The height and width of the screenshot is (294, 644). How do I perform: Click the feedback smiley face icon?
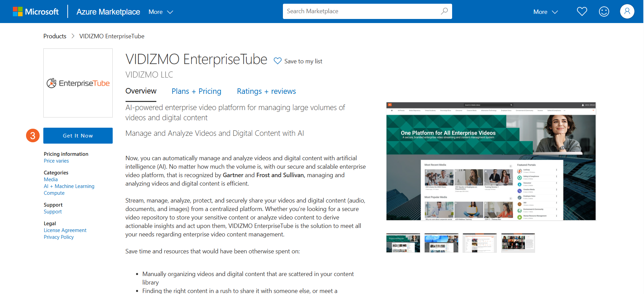point(604,12)
